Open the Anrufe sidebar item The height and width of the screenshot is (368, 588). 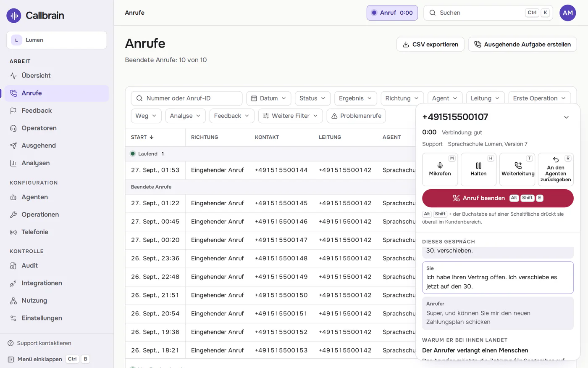57,93
